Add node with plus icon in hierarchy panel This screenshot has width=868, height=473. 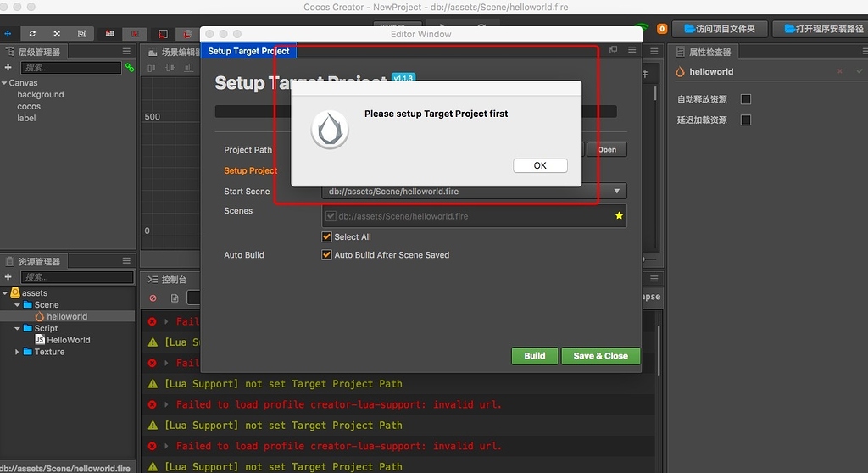pos(8,67)
